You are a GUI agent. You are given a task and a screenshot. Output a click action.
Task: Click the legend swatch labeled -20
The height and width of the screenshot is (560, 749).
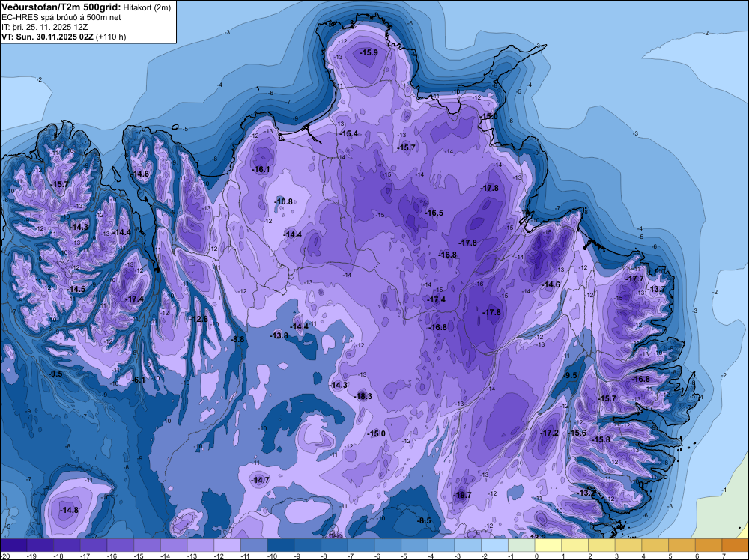coord(13,545)
